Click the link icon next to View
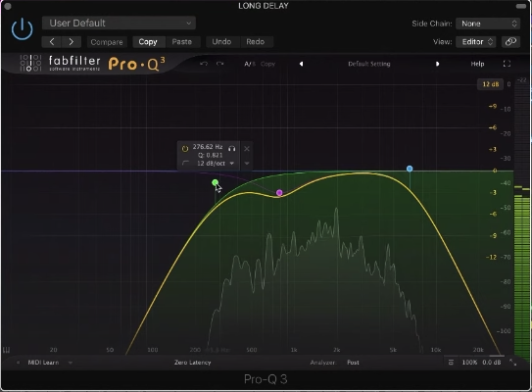This screenshot has height=392, width=532. [x=510, y=42]
